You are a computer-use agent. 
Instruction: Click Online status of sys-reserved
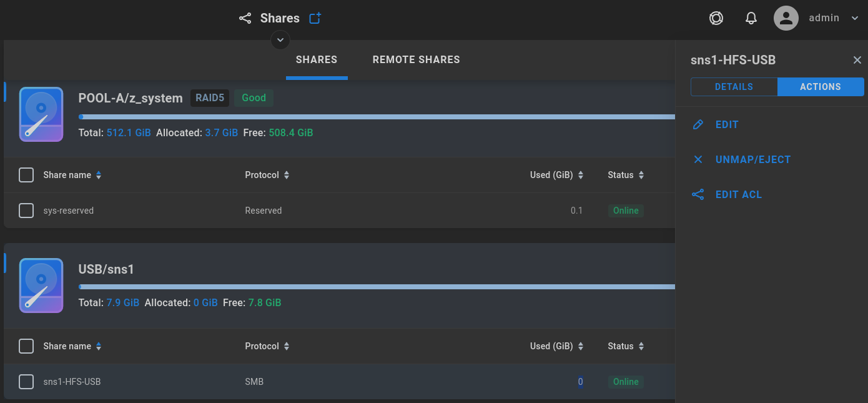click(626, 211)
